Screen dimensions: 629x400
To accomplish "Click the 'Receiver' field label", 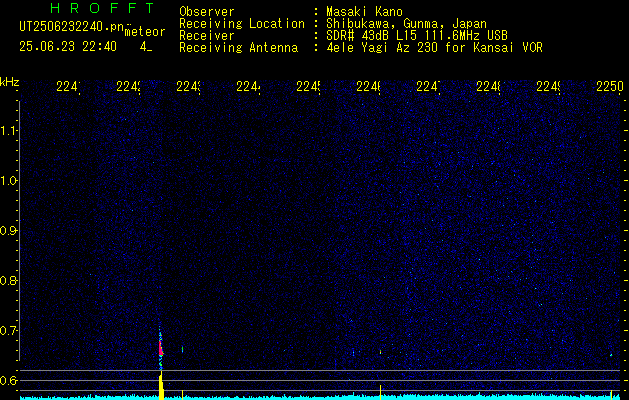I will point(207,36).
